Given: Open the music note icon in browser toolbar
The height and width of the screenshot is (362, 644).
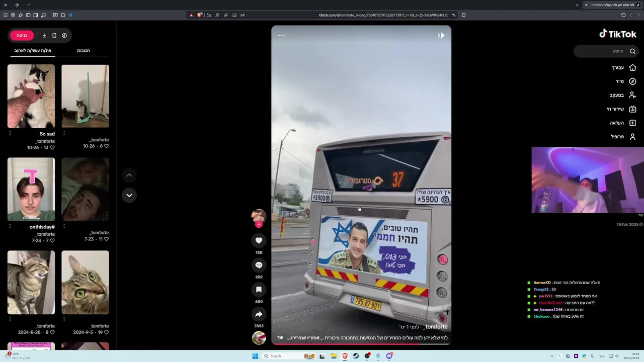Looking at the screenshot, I should pyautogui.click(x=43, y=15).
